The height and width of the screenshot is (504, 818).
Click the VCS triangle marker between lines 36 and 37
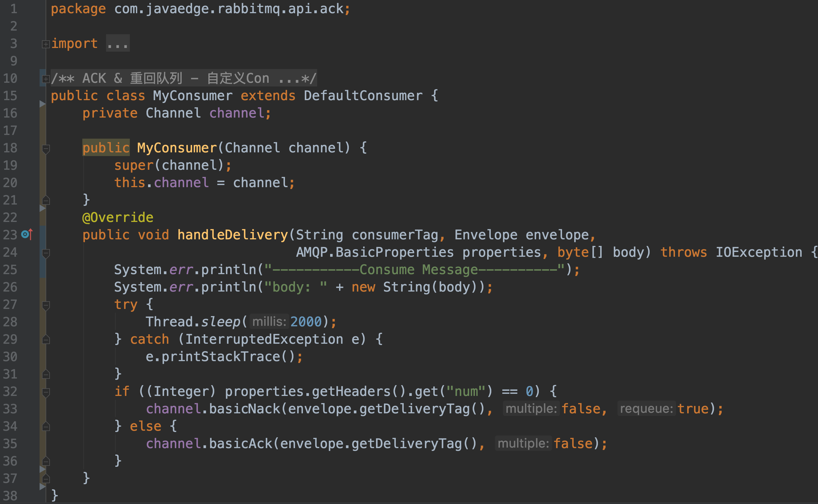click(x=42, y=469)
